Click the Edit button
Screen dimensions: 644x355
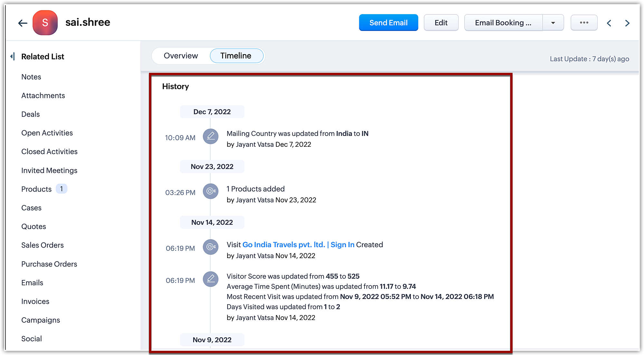[x=441, y=23]
